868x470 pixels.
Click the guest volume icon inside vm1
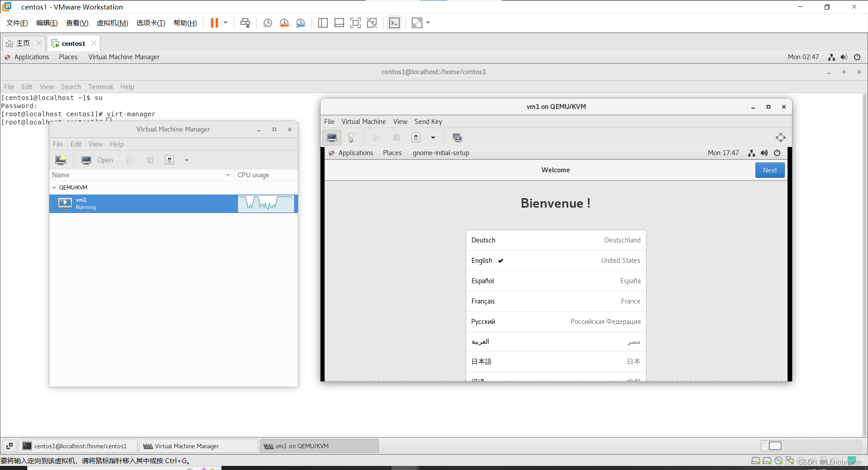click(764, 153)
